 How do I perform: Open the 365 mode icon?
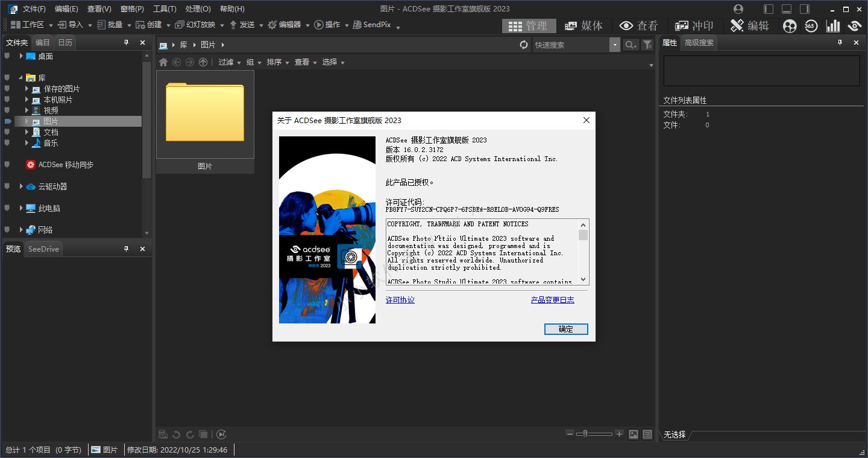click(x=811, y=26)
